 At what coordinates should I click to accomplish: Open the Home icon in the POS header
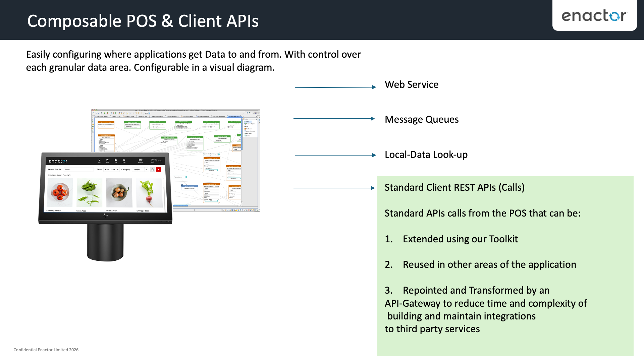point(107,160)
